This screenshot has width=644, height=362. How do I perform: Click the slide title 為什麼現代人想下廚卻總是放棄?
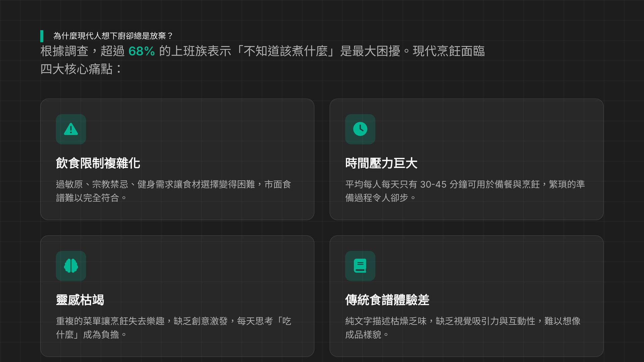tap(113, 36)
